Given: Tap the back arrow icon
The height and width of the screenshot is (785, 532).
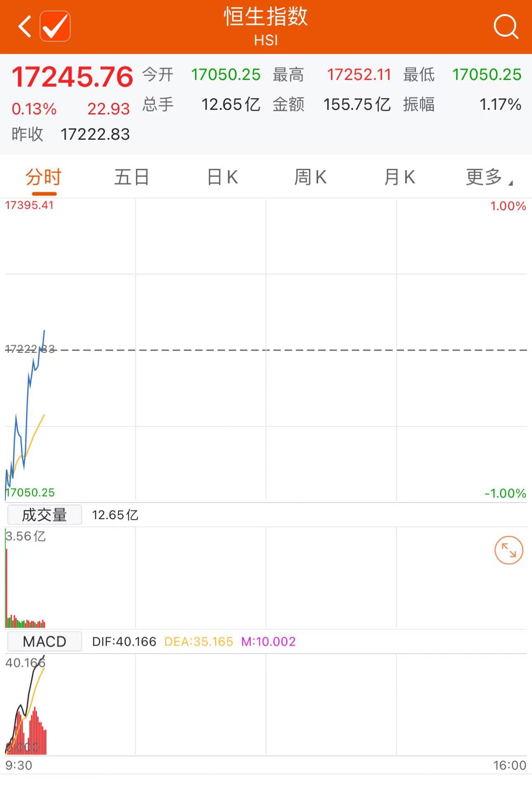Looking at the screenshot, I should tap(25, 27).
